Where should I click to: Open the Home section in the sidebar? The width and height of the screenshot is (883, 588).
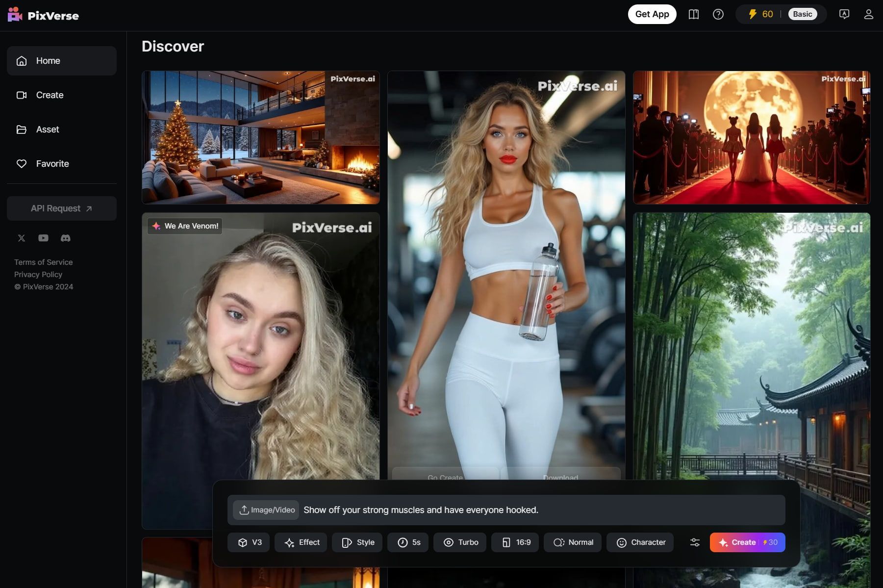coord(61,60)
